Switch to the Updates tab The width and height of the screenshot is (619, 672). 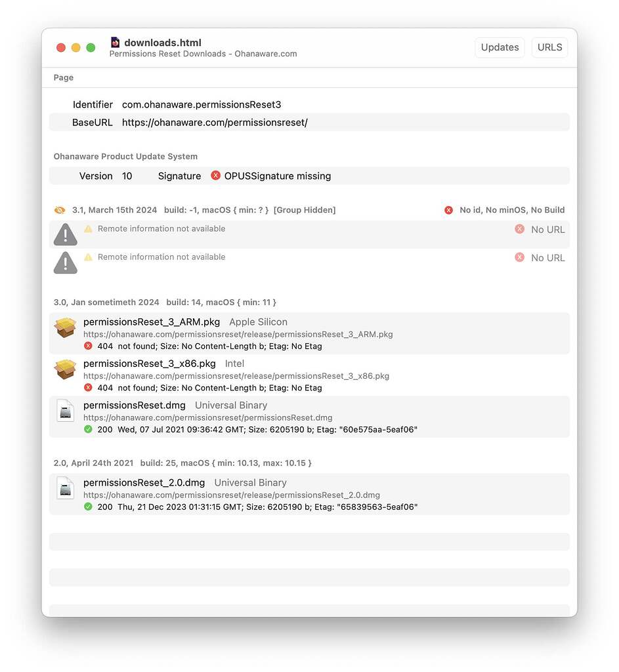click(500, 47)
